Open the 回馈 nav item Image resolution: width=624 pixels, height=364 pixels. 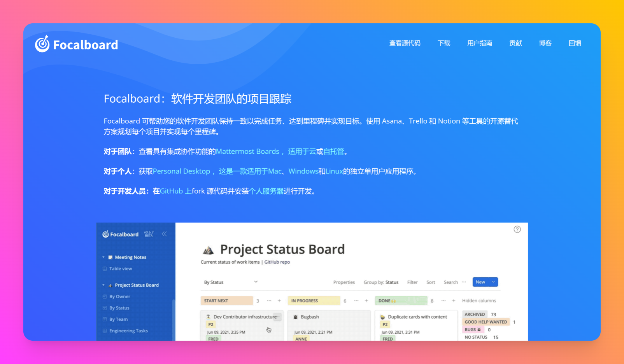(x=575, y=43)
